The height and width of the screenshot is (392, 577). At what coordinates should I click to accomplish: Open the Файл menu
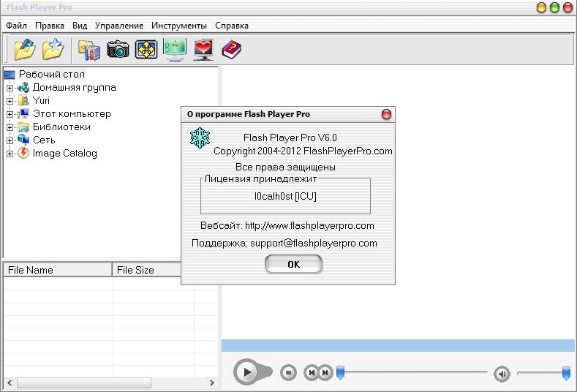[17, 26]
